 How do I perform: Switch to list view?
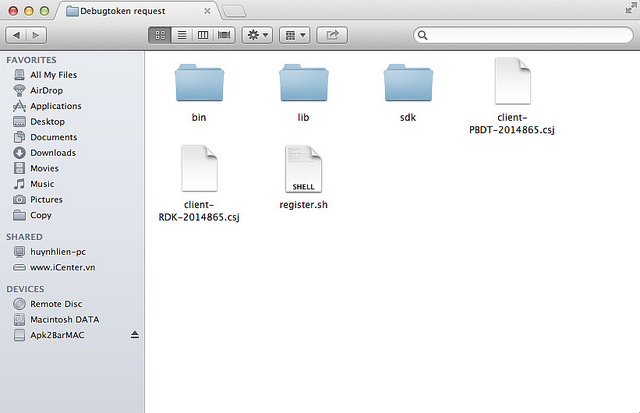tap(182, 35)
